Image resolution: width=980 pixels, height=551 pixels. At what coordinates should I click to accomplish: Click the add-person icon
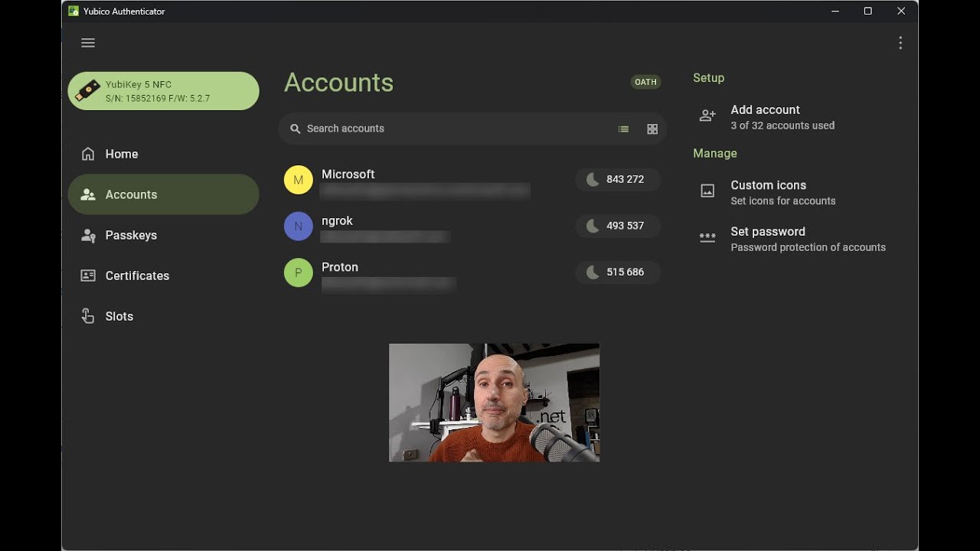coord(707,116)
